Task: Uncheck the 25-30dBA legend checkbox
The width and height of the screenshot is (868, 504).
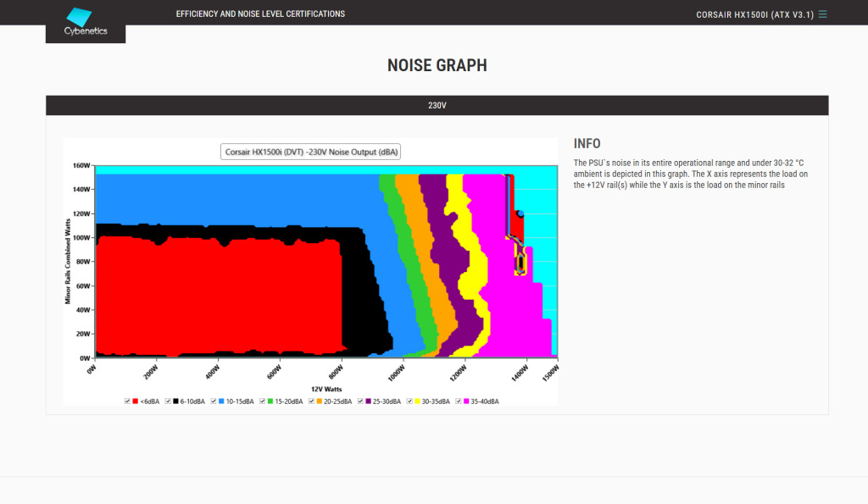Action: (x=360, y=401)
